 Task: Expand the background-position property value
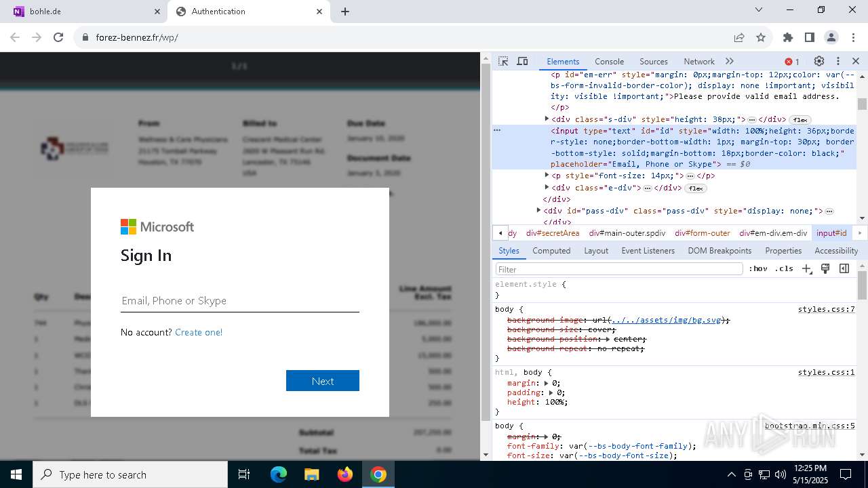(608, 339)
